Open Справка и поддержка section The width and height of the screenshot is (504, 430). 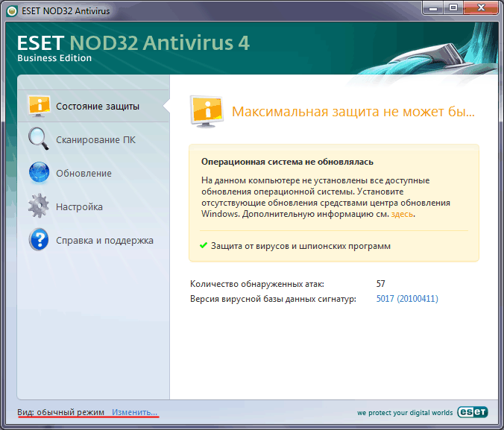tap(104, 240)
